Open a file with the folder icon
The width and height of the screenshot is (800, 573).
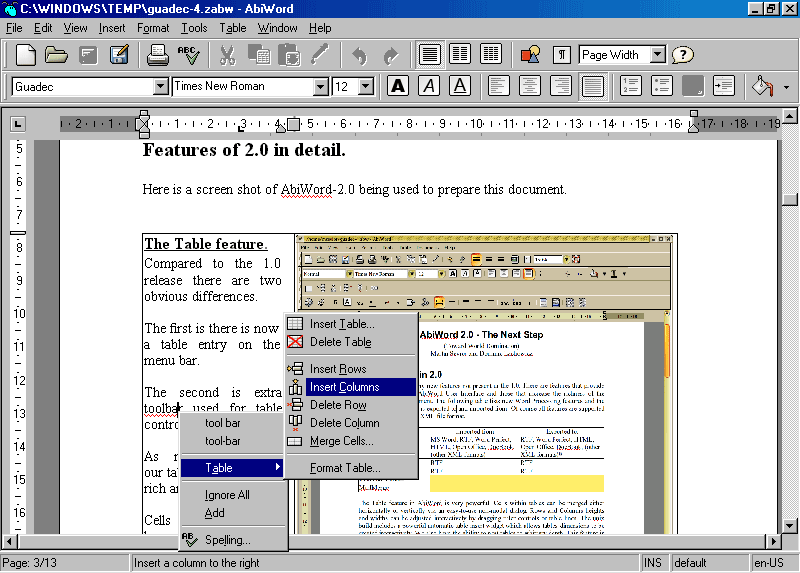(x=56, y=55)
